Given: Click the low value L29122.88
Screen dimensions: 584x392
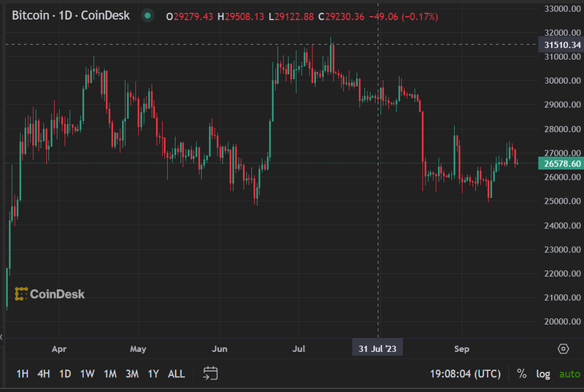Looking at the screenshot, I should pos(291,17).
